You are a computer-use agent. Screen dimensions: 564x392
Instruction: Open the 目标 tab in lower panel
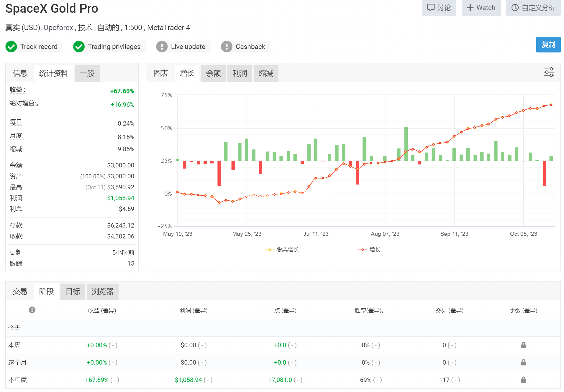[73, 291]
